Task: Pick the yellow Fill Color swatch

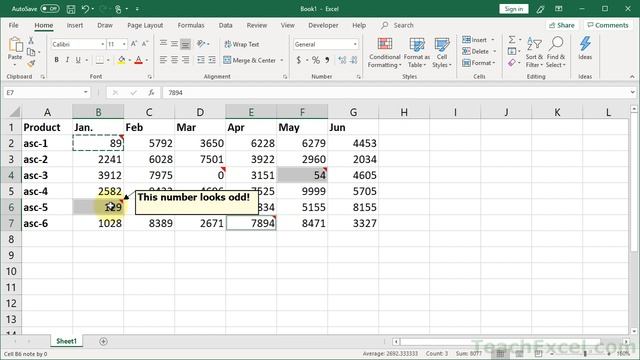Action: tap(122, 60)
